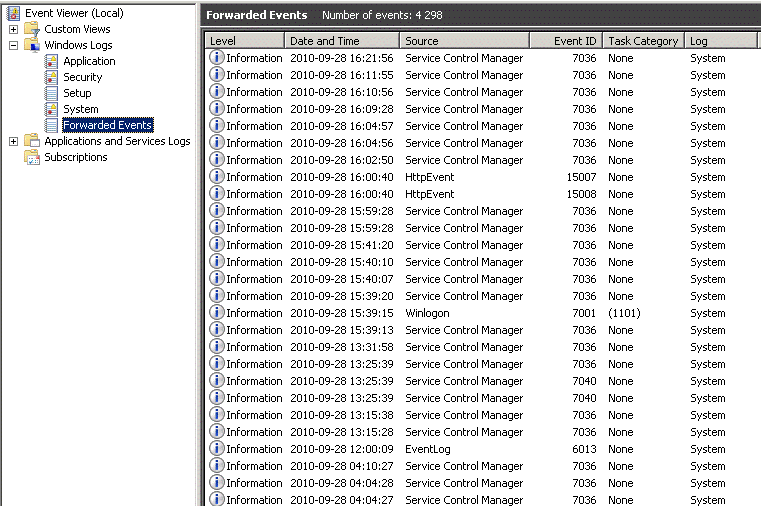Screen dimensions: 761x506
Task: Click the 2010-09-28 04:04:28 timestamp
Action: 342,483
